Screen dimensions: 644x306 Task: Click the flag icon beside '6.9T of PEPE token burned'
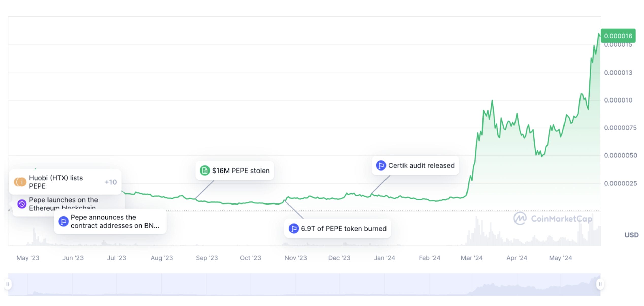[x=294, y=228]
